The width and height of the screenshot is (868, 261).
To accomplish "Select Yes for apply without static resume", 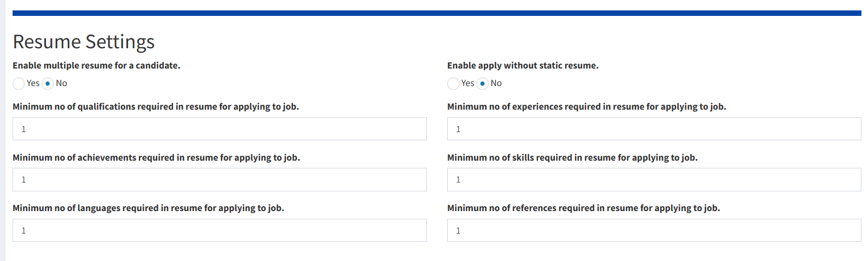I will pos(453,83).
